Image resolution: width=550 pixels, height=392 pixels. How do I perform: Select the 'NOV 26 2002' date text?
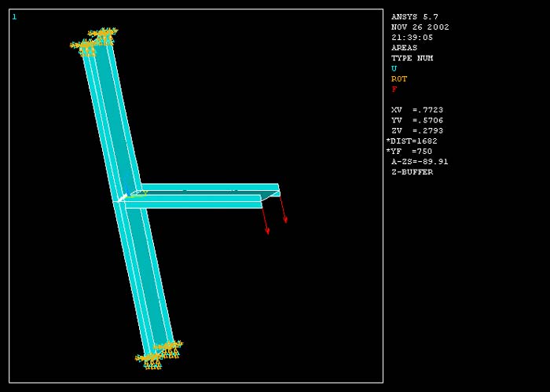pyautogui.click(x=420, y=27)
